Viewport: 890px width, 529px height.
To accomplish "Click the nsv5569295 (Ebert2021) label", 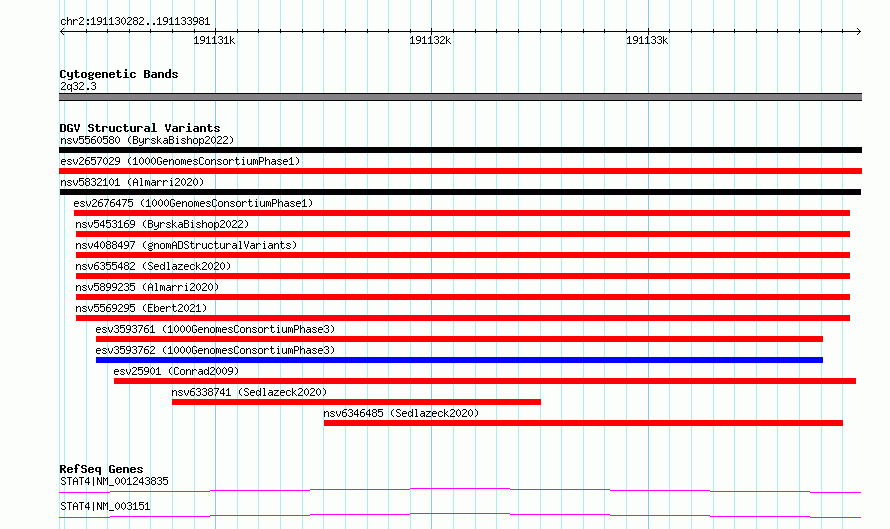I will pos(141,308).
